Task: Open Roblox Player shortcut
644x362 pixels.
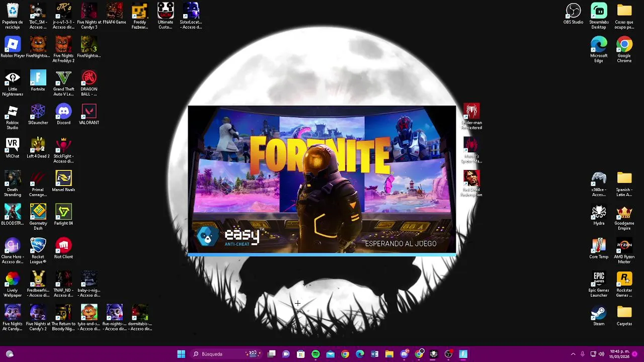Action: coord(13,47)
